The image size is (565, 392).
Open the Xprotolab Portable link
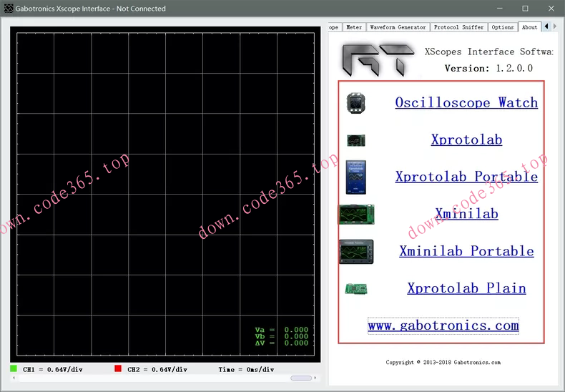point(466,177)
